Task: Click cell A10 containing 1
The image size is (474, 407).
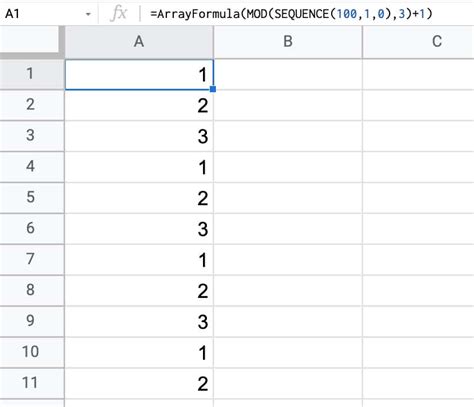Action: tap(139, 352)
